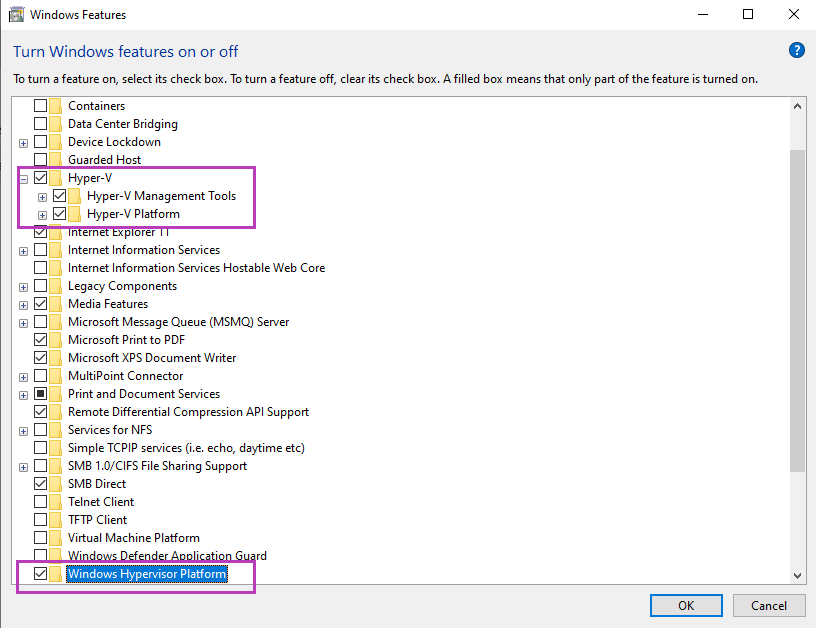Expand Internet Information Services node

23,252
